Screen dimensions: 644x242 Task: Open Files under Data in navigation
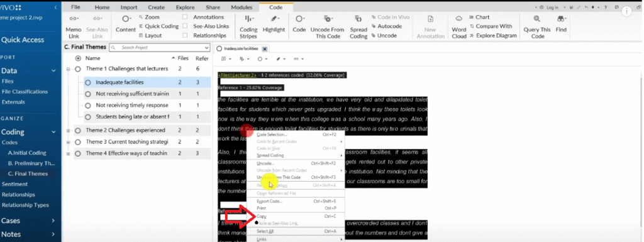click(x=8, y=81)
